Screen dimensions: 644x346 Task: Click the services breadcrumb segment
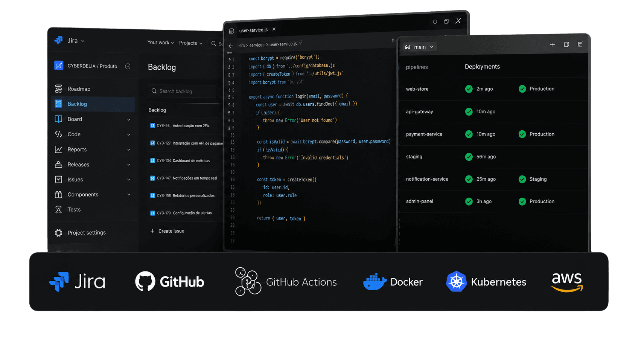point(257,45)
